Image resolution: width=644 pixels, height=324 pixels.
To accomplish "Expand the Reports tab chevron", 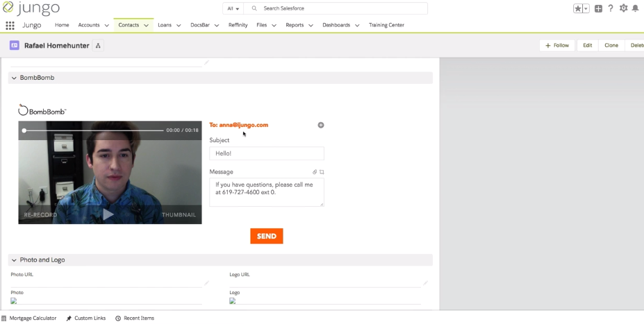I will tap(311, 26).
